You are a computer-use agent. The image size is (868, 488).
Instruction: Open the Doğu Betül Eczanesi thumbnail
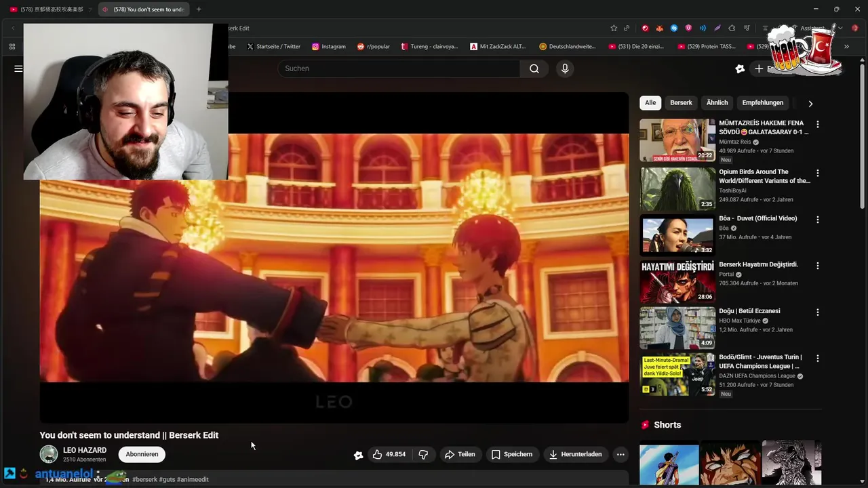pyautogui.click(x=677, y=328)
